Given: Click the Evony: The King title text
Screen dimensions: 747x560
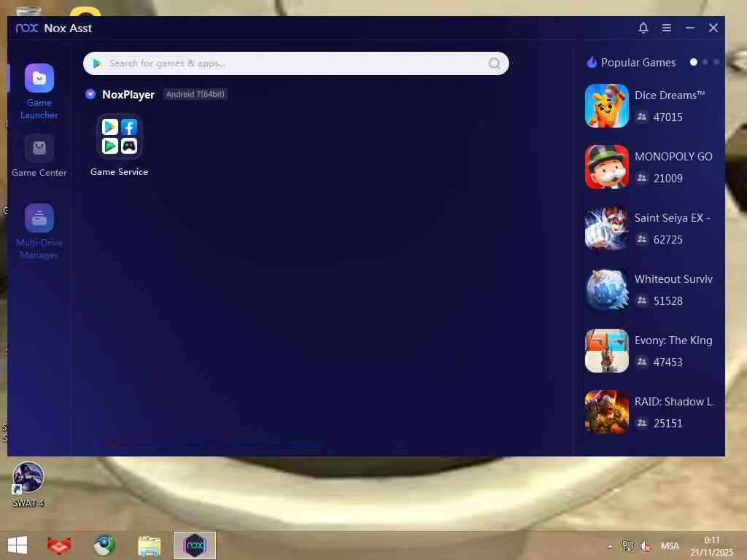Looking at the screenshot, I should (673, 341).
